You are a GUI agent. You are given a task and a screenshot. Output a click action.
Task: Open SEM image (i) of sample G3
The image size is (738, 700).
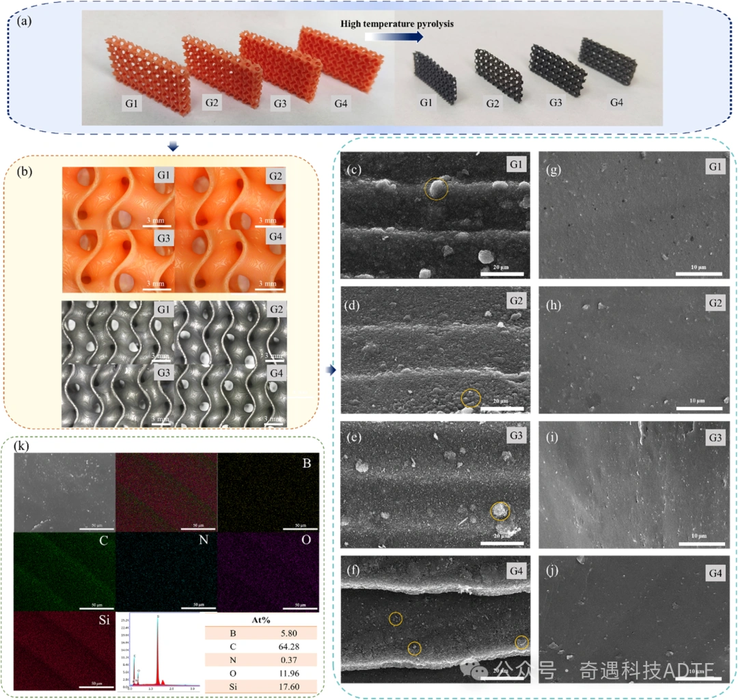pyautogui.click(x=634, y=485)
